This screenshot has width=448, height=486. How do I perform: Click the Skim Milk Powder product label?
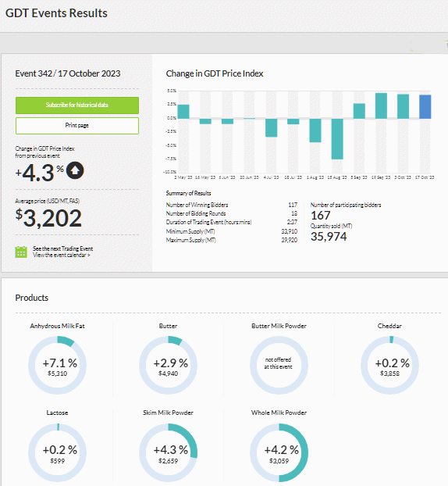(x=168, y=413)
